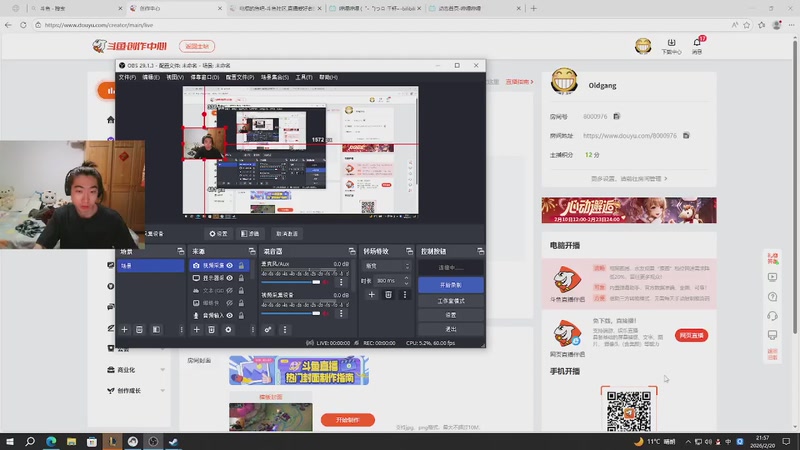The width and height of the screenshot is (800, 450).
Task: Click the video play floating sidebar icon
Action: click(772, 277)
